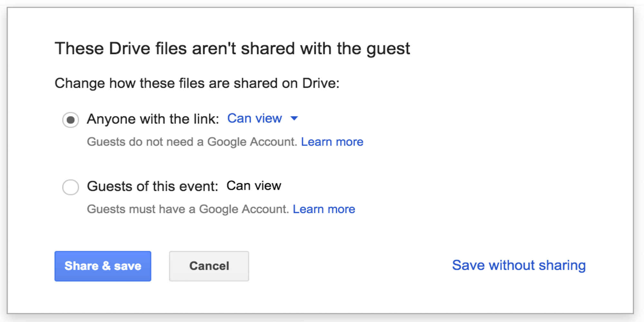Viewport: 644px width, 322px height.
Task: Click the 'Guests of this event:' label text
Action: (x=153, y=186)
